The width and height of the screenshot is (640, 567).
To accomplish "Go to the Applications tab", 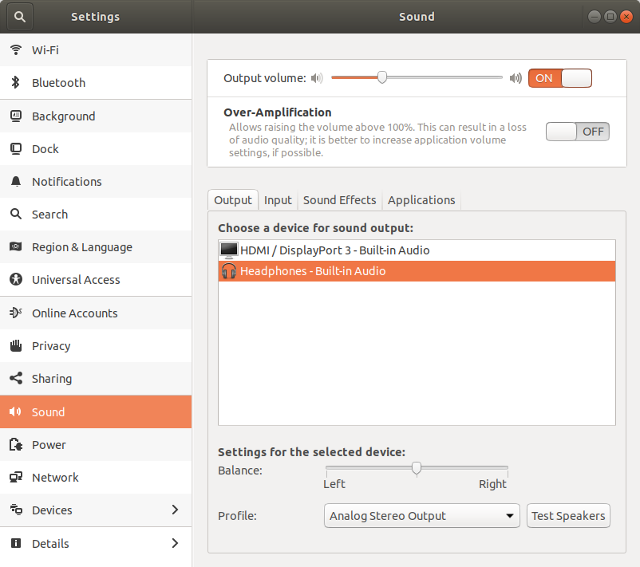I will (421, 200).
